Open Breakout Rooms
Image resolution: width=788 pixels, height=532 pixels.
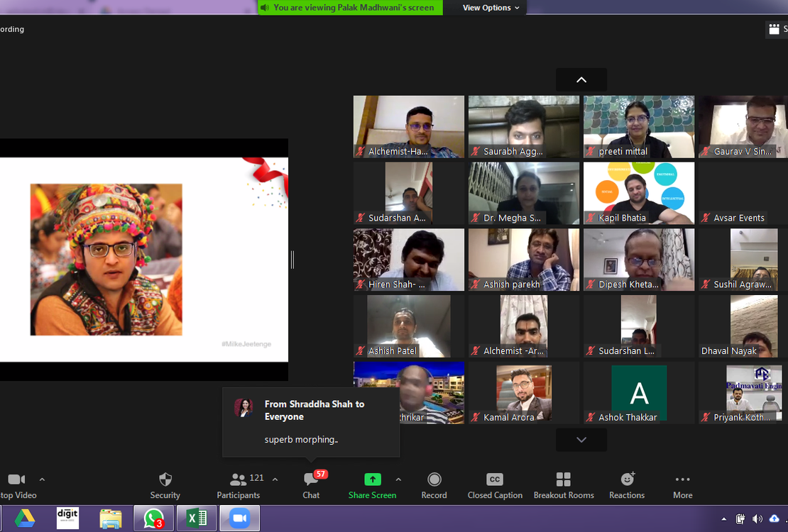click(x=564, y=480)
